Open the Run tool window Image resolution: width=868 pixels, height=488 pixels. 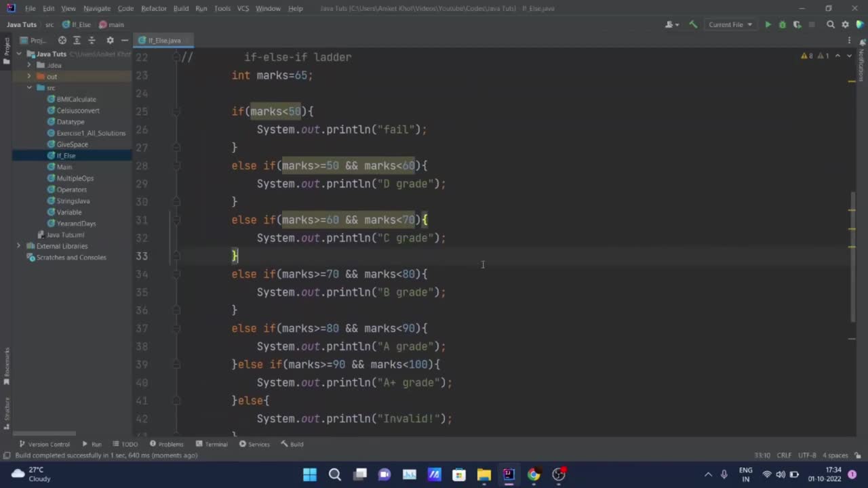tap(92, 444)
